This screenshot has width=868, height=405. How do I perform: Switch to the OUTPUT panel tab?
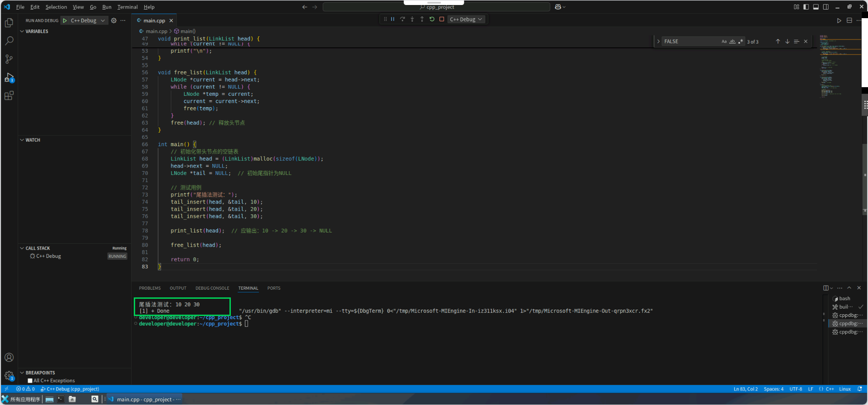click(178, 288)
